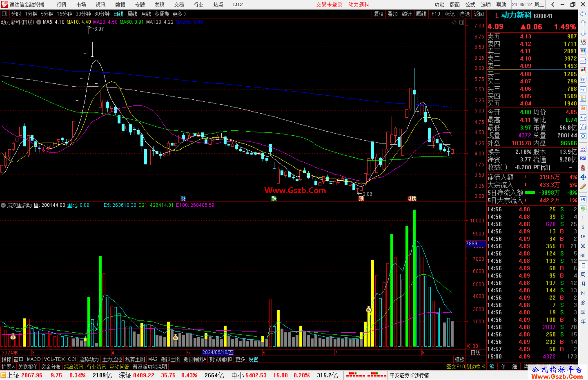Click the FS icon in right sidebar
This screenshot has height=380, width=588.
[x=583, y=199]
